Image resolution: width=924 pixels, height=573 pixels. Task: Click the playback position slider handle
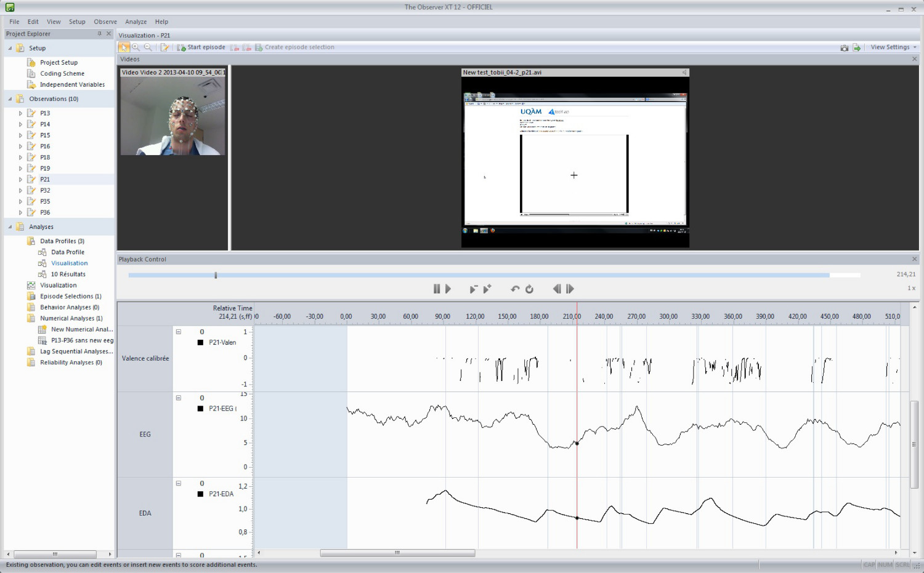click(216, 275)
